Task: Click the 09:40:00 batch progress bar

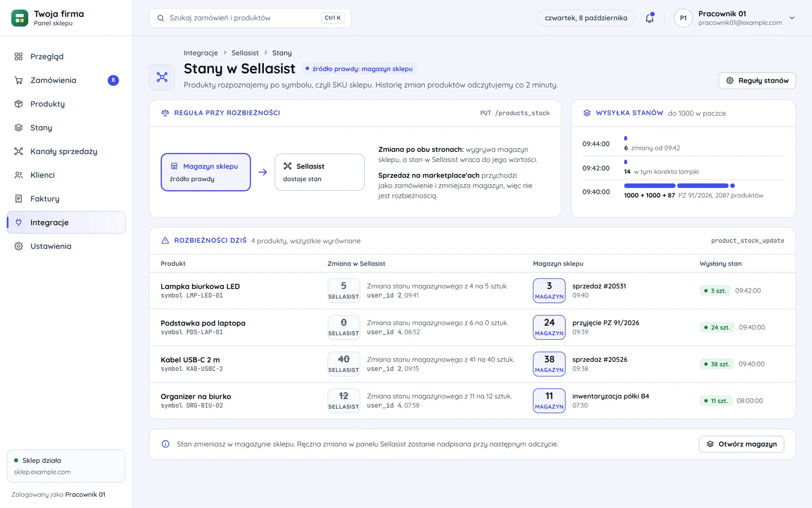Action: pyautogui.click(x=680, y=185)
